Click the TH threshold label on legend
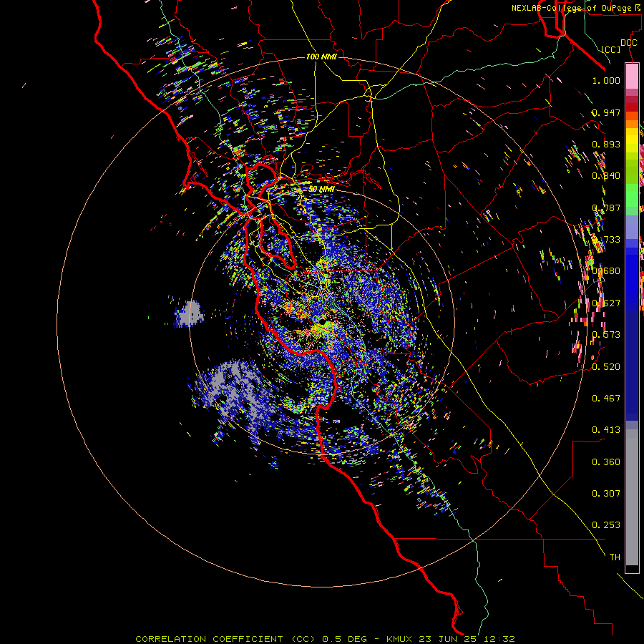The width and height of the screenshot is (644, 644). click(x=615, y=557)
